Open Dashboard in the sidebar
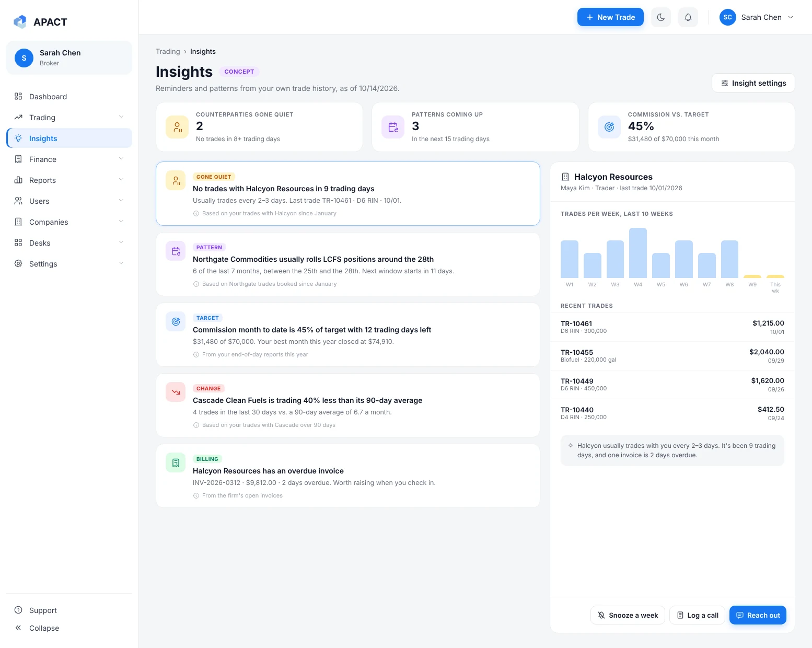812x648 pixels. [x=69, y=97]
